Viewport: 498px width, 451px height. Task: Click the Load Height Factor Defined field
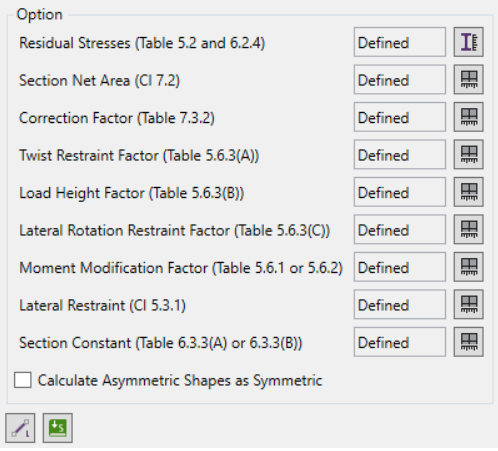(x=400, y=192)
